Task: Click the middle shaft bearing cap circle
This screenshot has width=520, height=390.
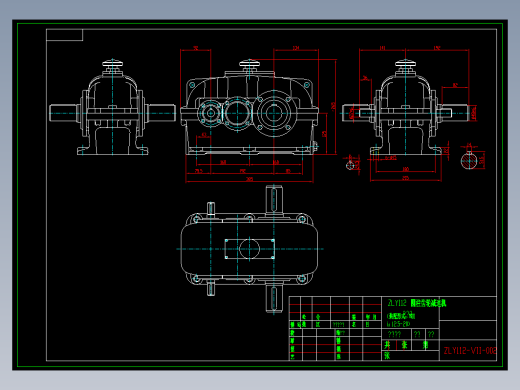Action: pyautogui.click(x=237, y=113)
